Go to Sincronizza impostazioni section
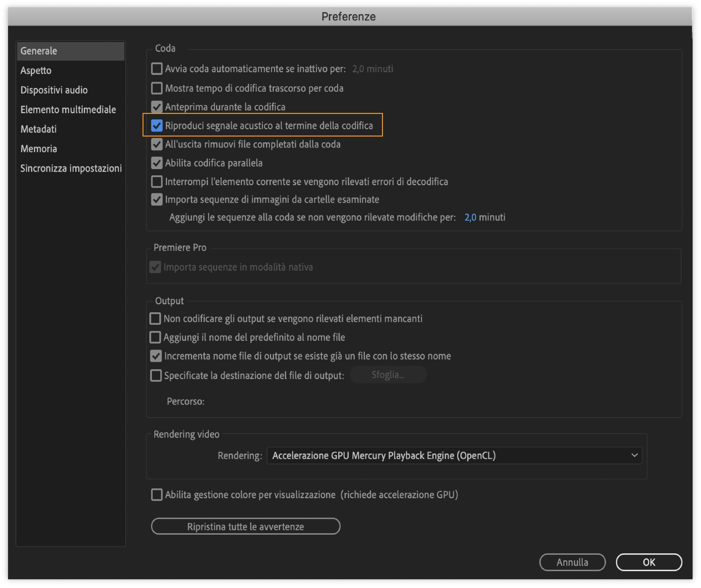Screen dimensions: 701x588 [71, 168]
